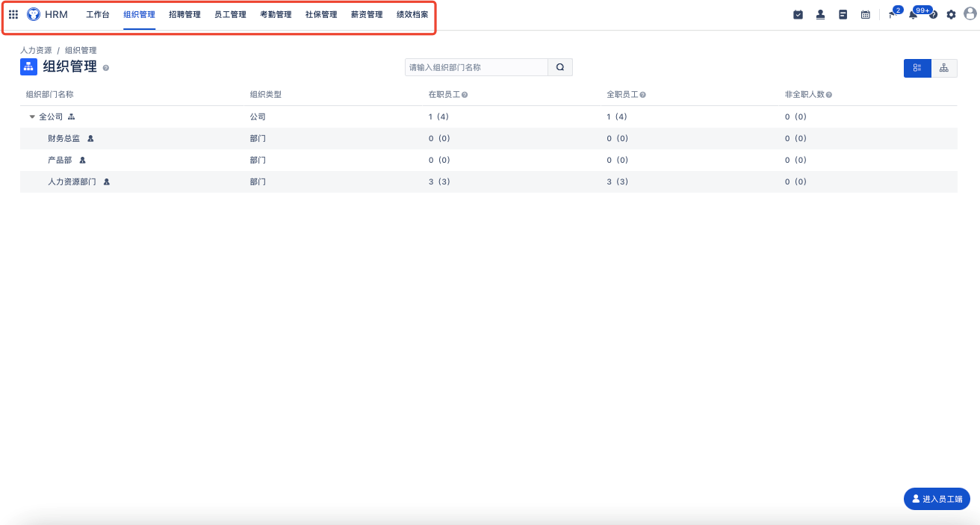Click 3 (3) 在职员工 cell for 人力资源部门
This screenshot has width=980, height=525.
[439, 181]
